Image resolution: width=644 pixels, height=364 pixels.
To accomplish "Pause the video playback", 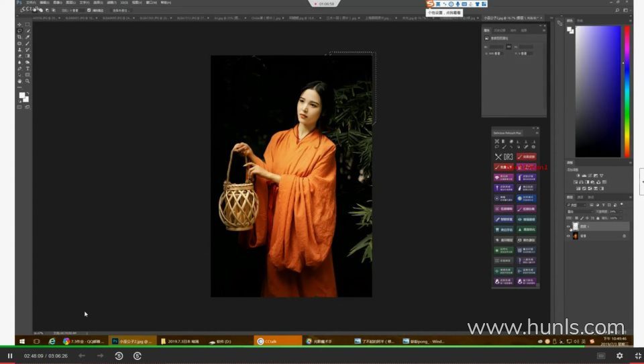I will click(x=10, y=355).
